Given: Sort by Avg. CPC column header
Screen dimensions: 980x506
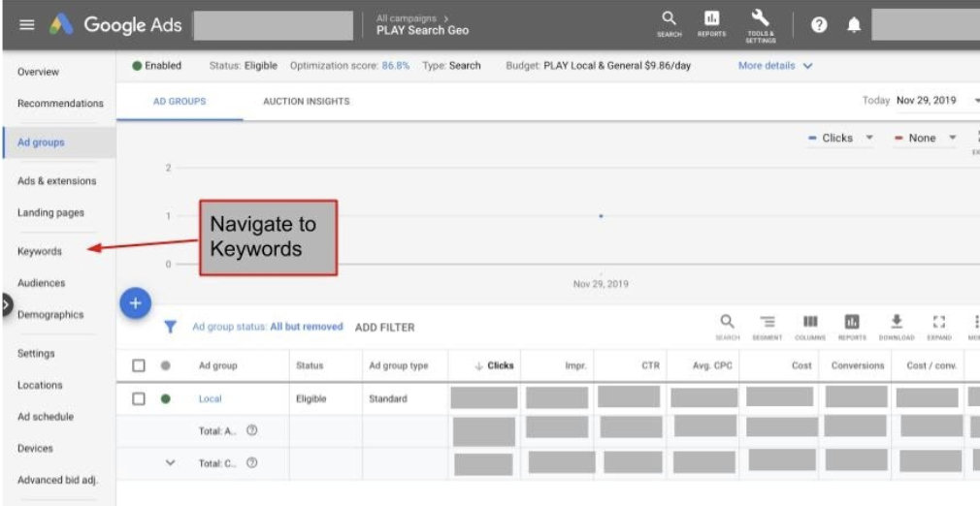Looking at the screenshot, I should click(712, 365).
